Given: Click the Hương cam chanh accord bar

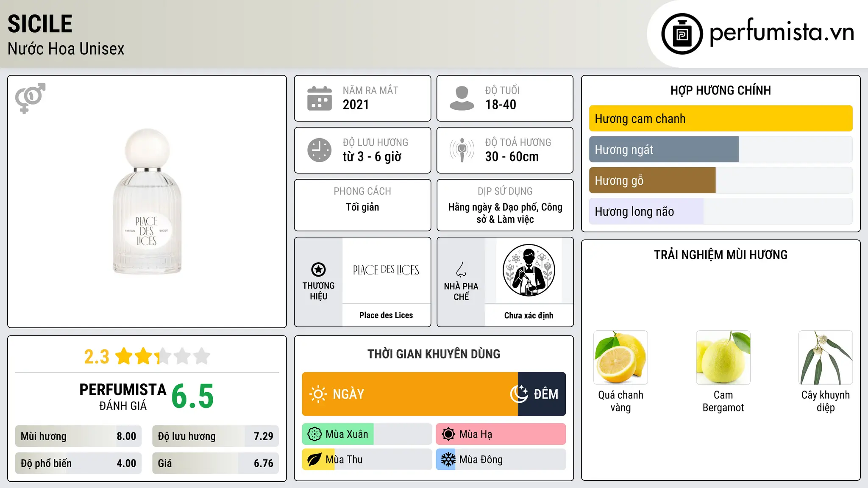Looking at the screenshot, I should pyautogui.click(x=721, y=119).
